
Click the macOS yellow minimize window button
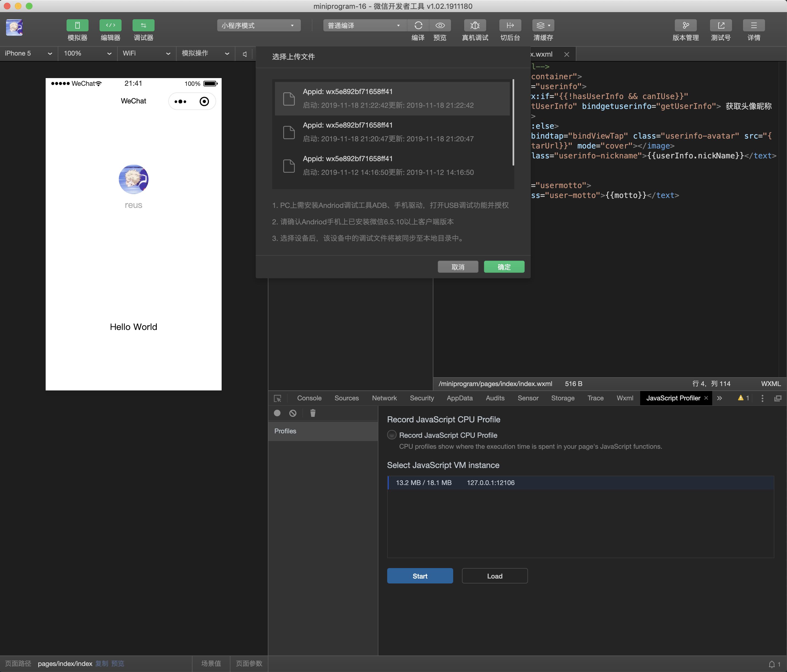coord(18,6)
